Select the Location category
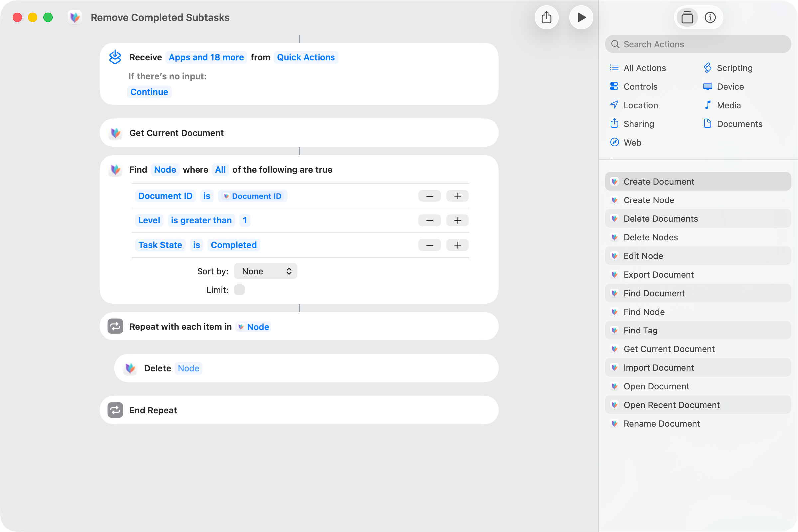Image resolution: width=798 pixels, height=532 pixels. point(634,105)
